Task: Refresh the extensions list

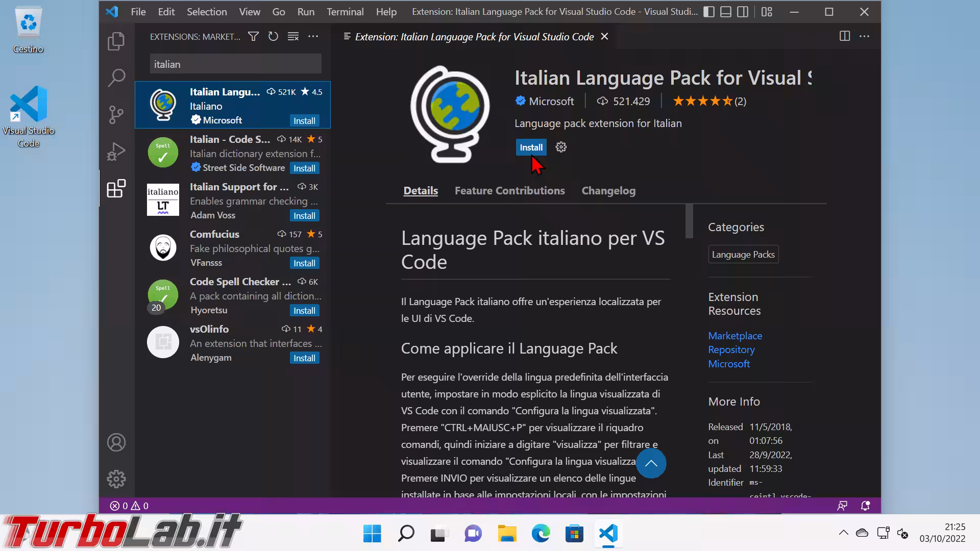Action: tap(273, 36)
